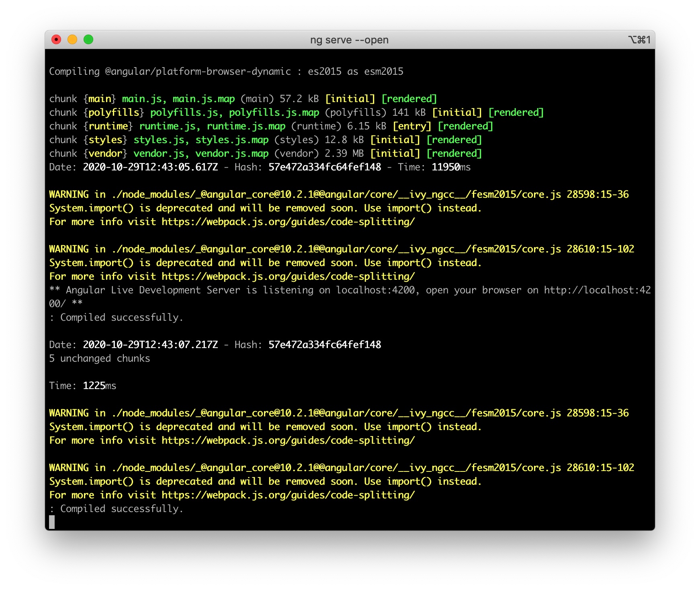
Task: Click the 11950ms build time value
Action: coord(451,167)
